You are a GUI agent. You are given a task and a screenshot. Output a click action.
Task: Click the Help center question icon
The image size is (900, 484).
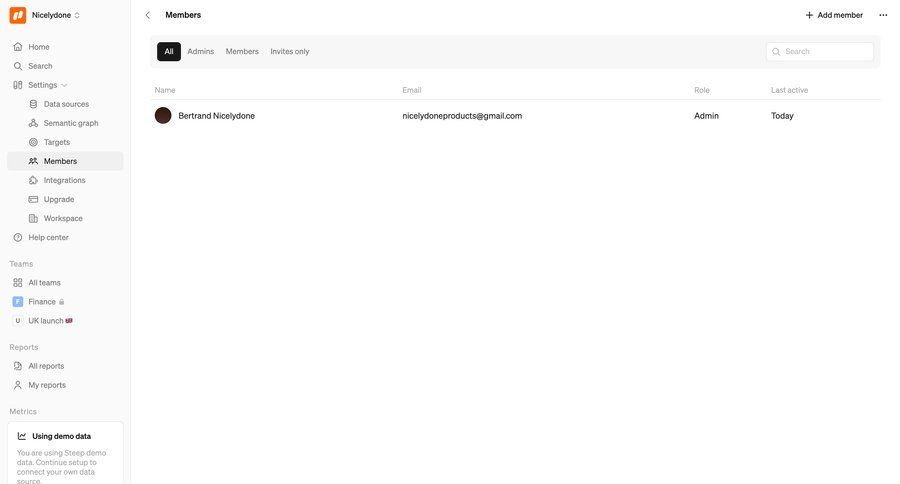click(x=18, y=237)
